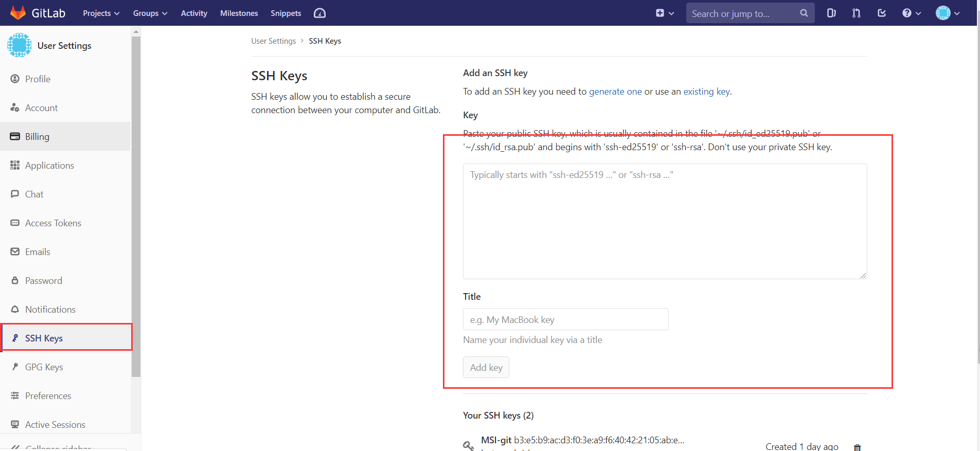This screenshot has height=451, width=980.
Task: Go to Chat settings
Action: pyautogui.click(x=65, y=194)
